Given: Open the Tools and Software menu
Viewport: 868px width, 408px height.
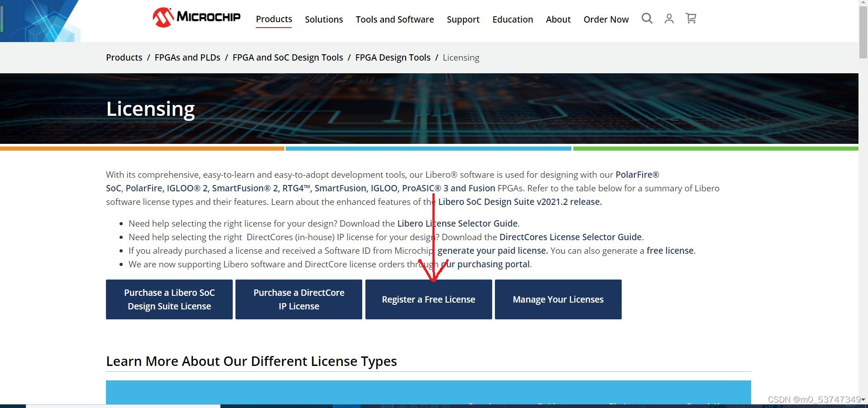Looking at the screenshot, I should (x=395, y=19).
